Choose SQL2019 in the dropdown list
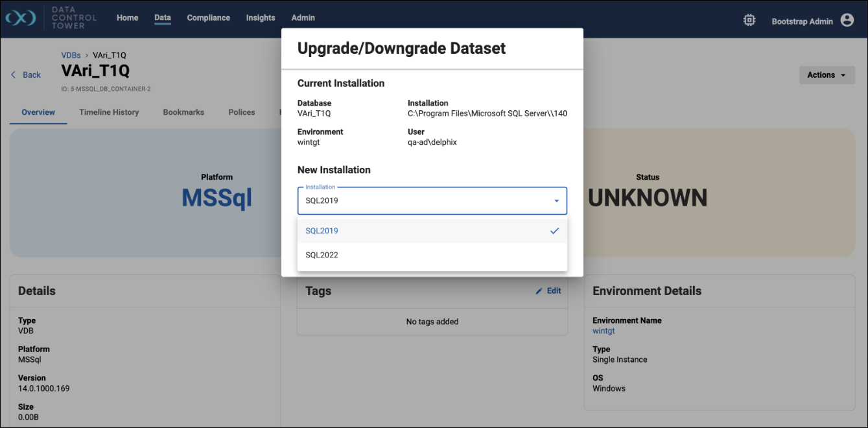The width and height of the screenshot is (868, 428). pos(322,231)
